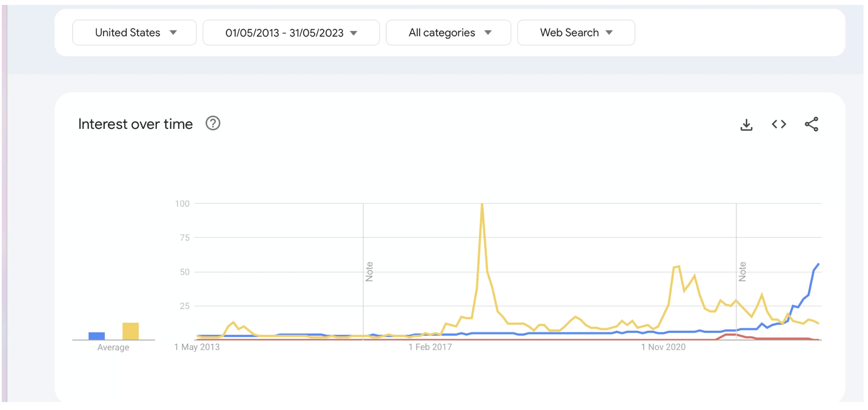Viewport: 868px width, 410px height.
Task: Open the Web Search type dropdown
Action: click(576, 33)
